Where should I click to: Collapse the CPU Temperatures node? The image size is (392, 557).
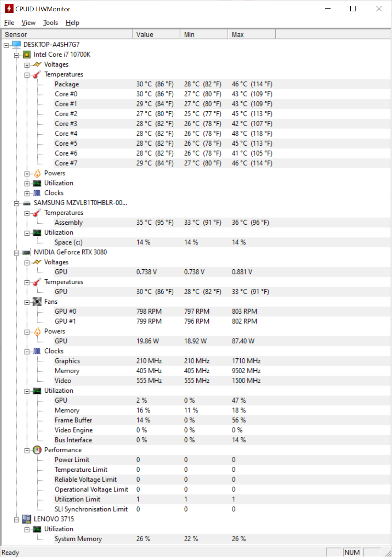coord(27,75)
